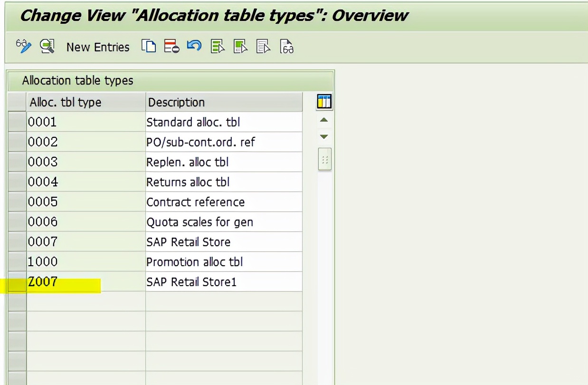
Task: Select the row selector for entry 0001
Action: 17,122
